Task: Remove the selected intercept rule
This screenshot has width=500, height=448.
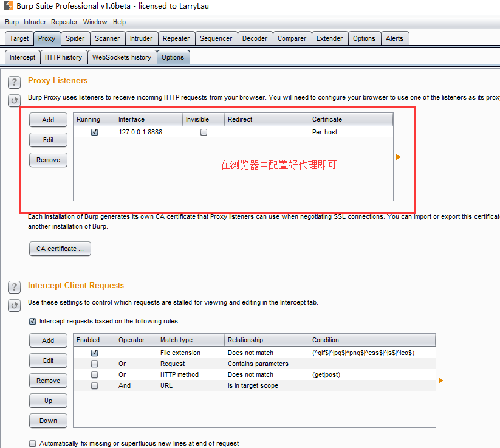Action: tap(48, 381)
